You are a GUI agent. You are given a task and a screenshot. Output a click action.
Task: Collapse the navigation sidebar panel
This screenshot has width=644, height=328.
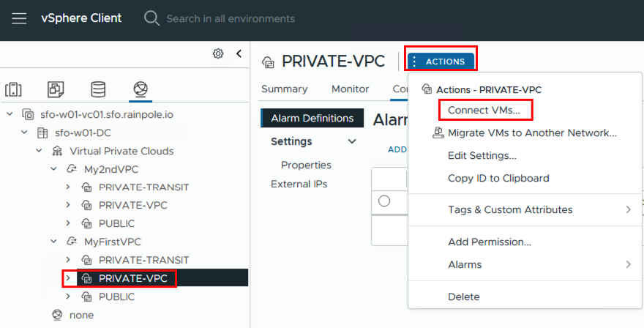[x=239, y=53]
